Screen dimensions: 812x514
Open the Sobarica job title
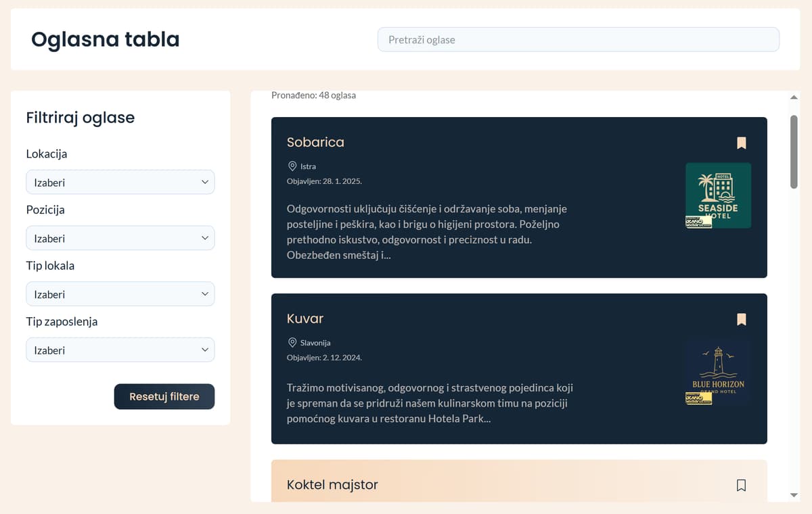tap(315, 142)
